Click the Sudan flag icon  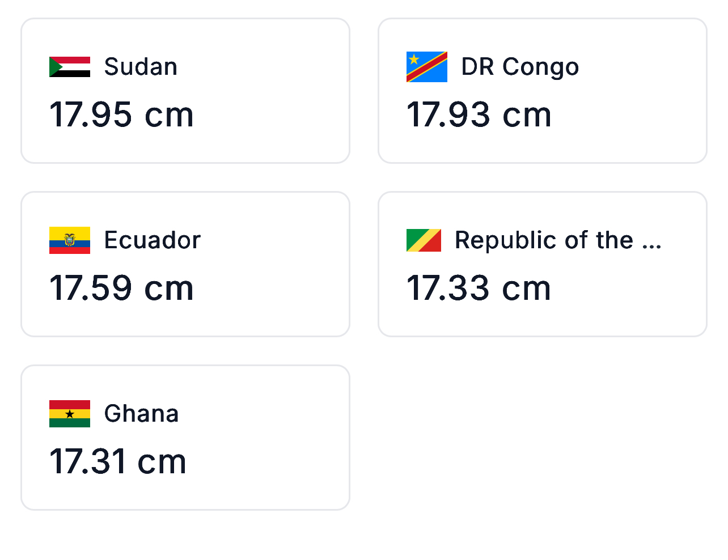click(69, 67)
